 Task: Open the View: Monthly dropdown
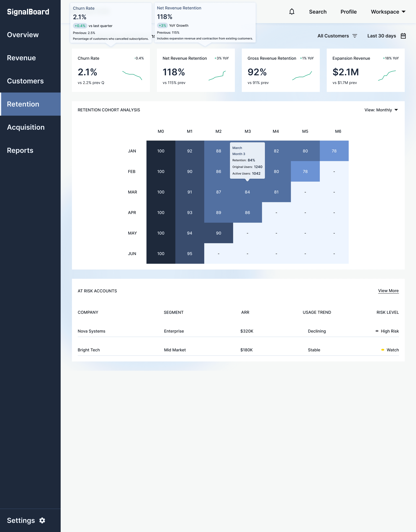(381, 110)
